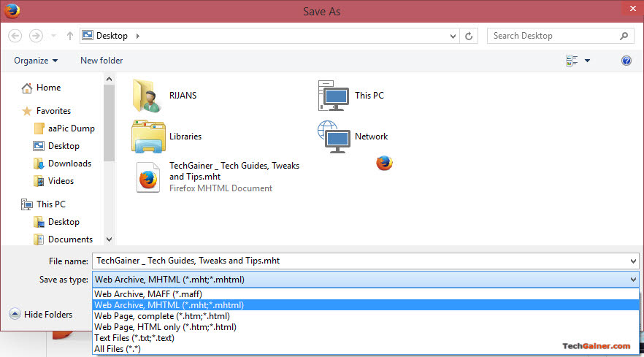Select This PC in the navigation pane
This screenshot has width=644, height=357.
(x=43, y=204)
